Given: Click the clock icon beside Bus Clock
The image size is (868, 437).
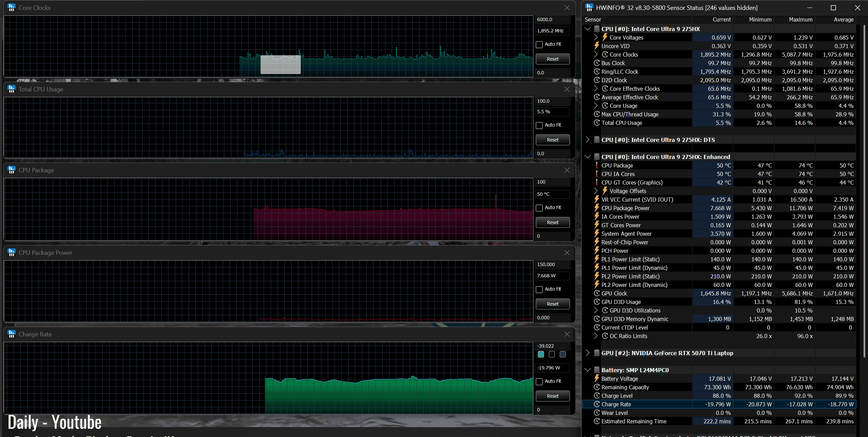Looking at the screenshot, I should click(x=597, y=63).
